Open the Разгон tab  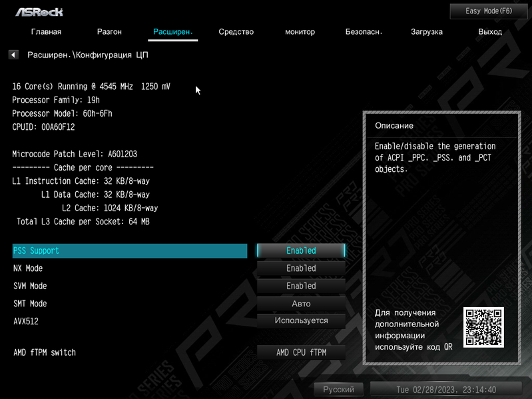[109, 31]
